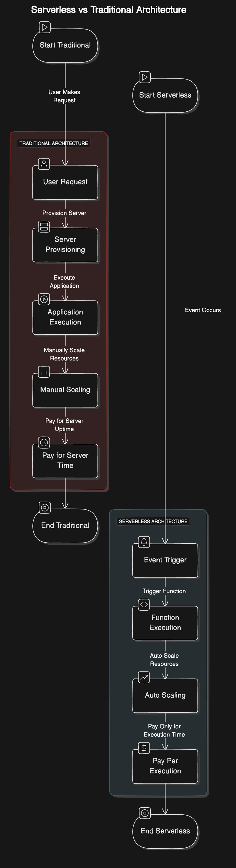Viewport: 236px width, 868px height.
Task: Select the Event Trigger node
Action: (165, 560)
